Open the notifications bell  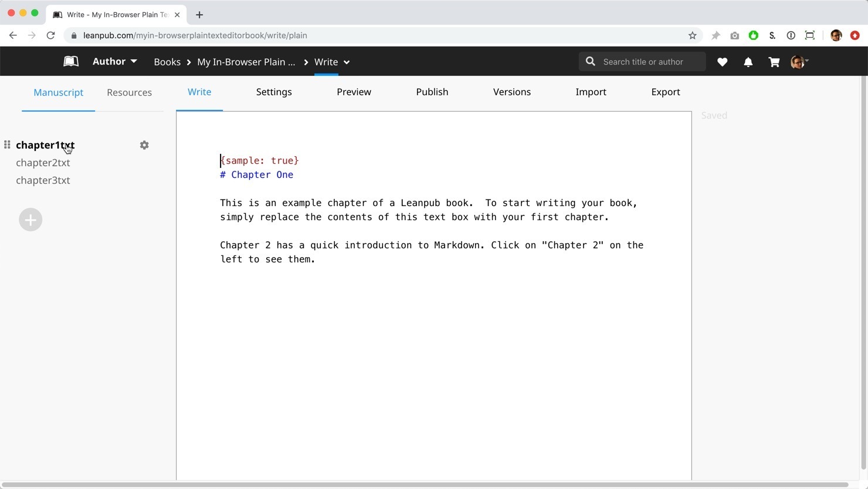pyautogui.click(x=748, y=62)
